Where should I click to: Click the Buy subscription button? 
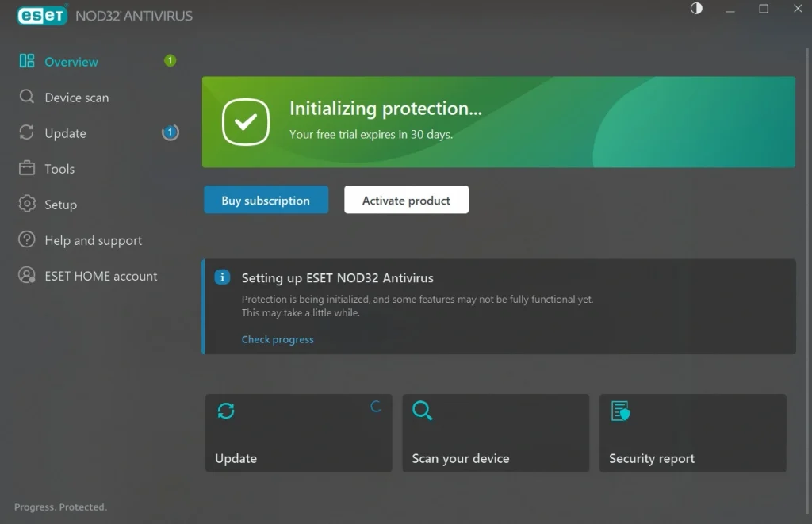pos(266,200)
